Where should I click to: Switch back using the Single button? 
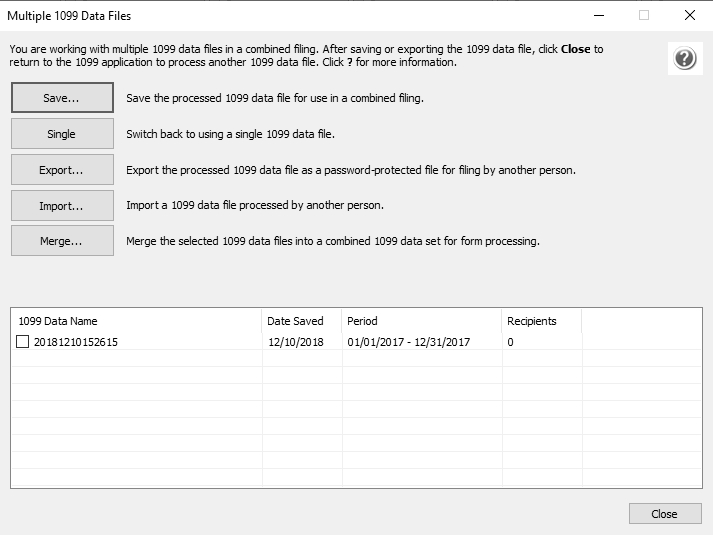(62, 134)
